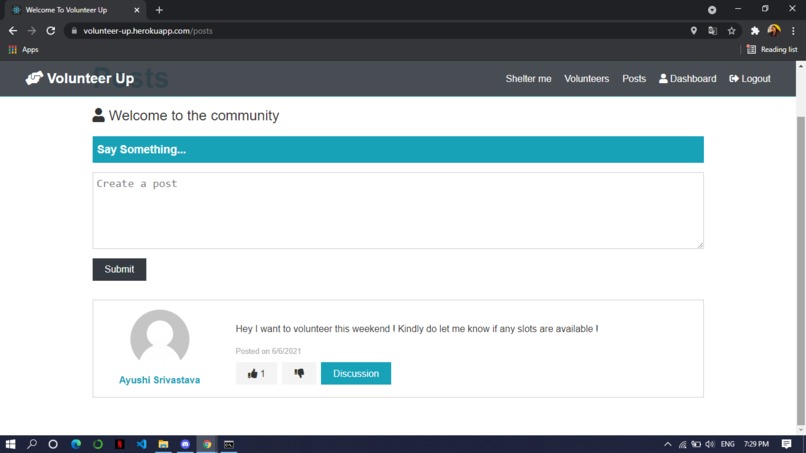The image size is (806, 453).
Task: Go forward with the browser arrow
Action: tap(32, 31)
